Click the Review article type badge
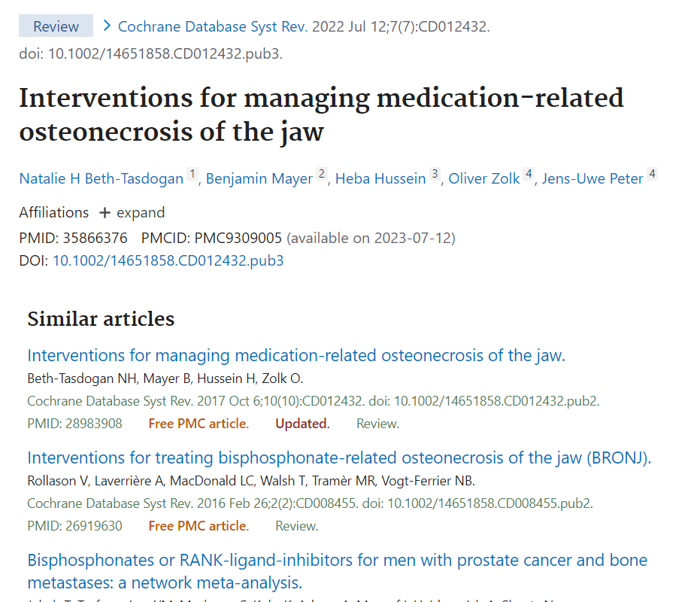Screen dimensions: 700x602 coord(56,27)
